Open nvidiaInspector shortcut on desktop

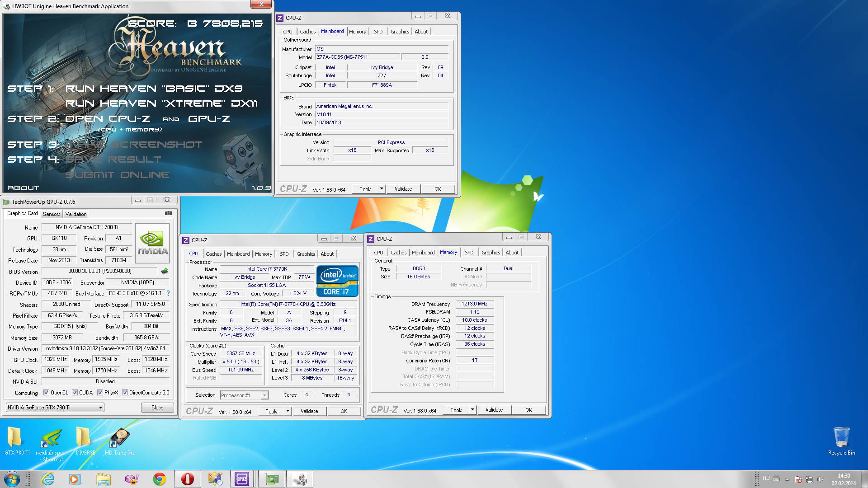[51, 444]
